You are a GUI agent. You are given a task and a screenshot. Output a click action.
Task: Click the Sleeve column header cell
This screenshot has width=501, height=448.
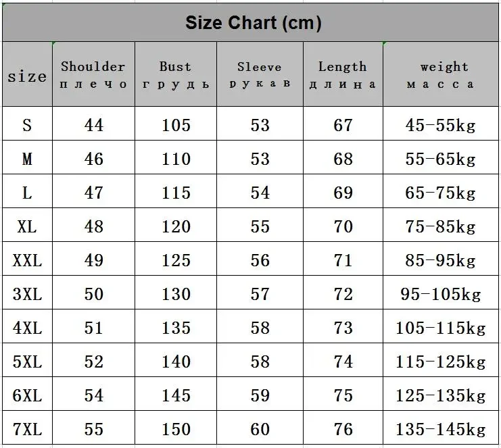(x=260, y=74)
